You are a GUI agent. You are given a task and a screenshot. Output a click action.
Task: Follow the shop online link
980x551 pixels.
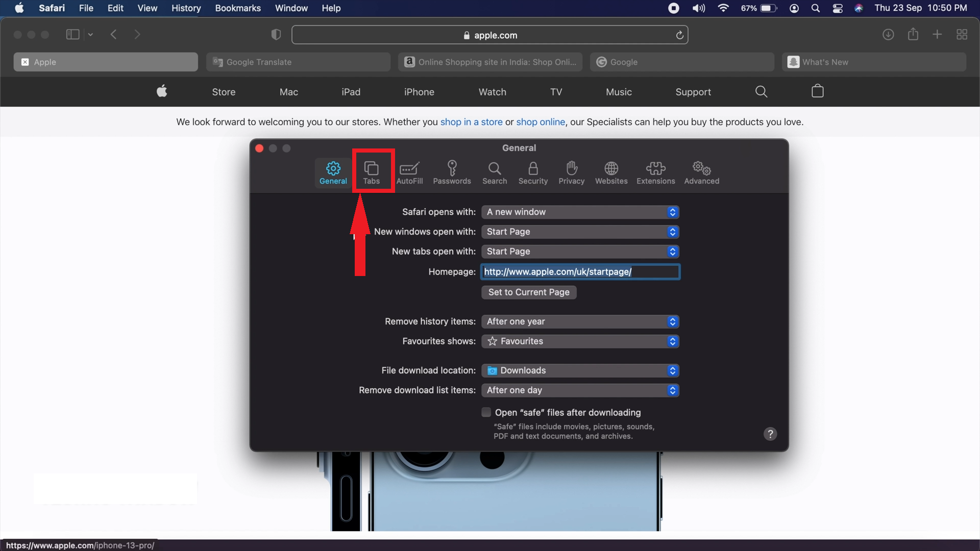tap(540, 122)
